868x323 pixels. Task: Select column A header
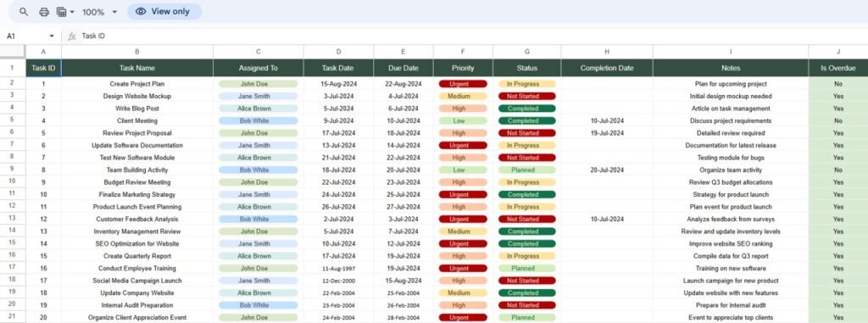tap(43, 52)
